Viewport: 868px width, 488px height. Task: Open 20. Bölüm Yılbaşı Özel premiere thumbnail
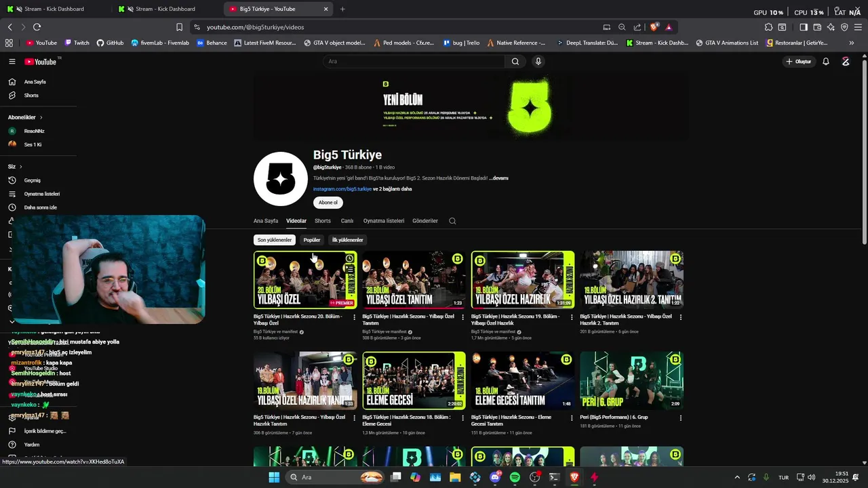point(305,280)
